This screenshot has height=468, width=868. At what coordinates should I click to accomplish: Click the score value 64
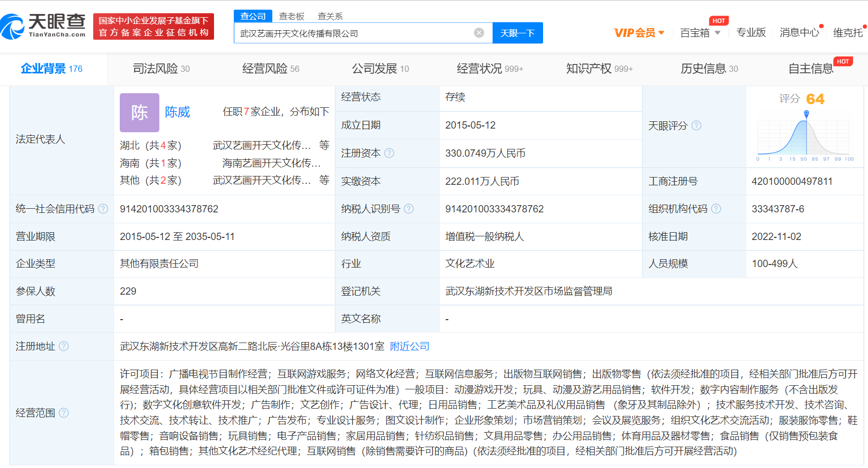(x=815, y=99)
